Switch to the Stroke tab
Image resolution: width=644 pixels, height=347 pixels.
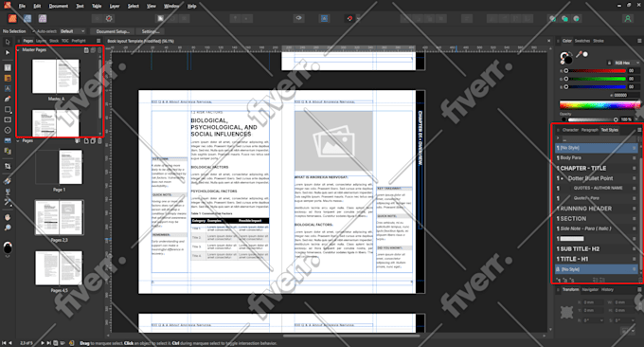599,41
